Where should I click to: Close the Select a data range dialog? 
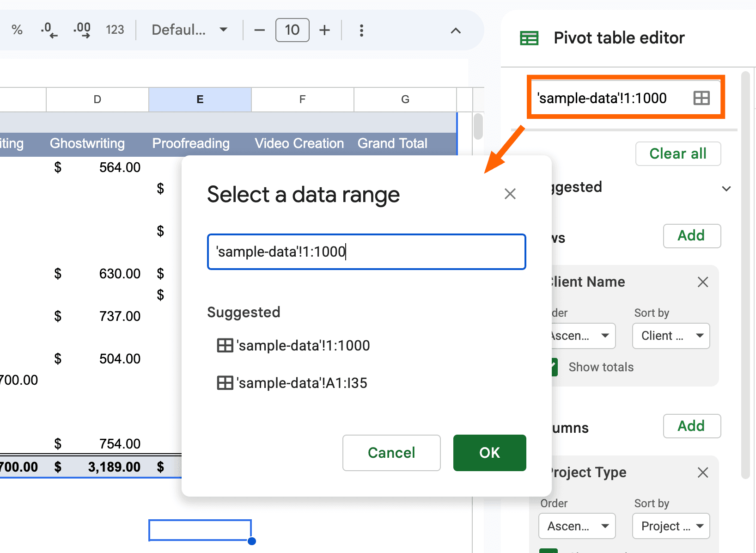pos(510,194)
